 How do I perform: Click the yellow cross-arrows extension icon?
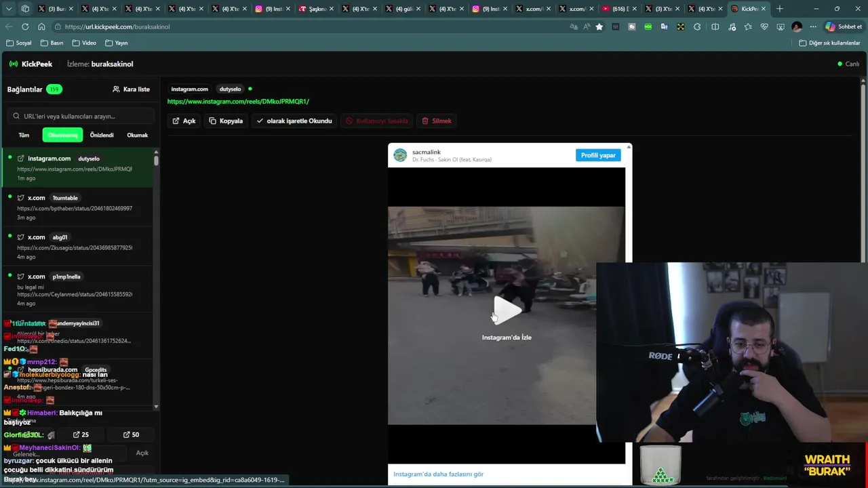point(680,26)
